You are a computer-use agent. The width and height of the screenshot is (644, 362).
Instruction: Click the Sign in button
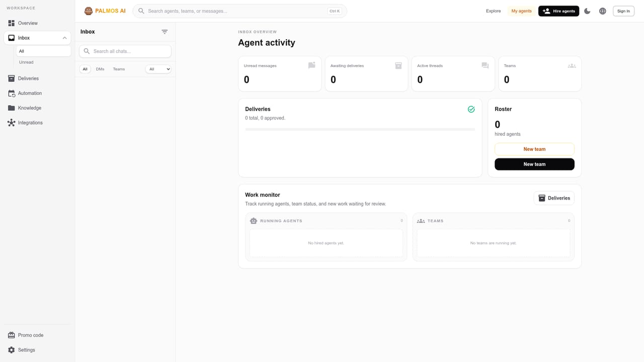623,11
